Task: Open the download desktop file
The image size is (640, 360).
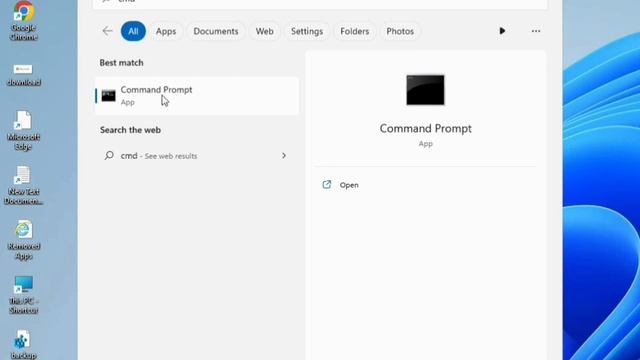Action: tap(24, 76)
